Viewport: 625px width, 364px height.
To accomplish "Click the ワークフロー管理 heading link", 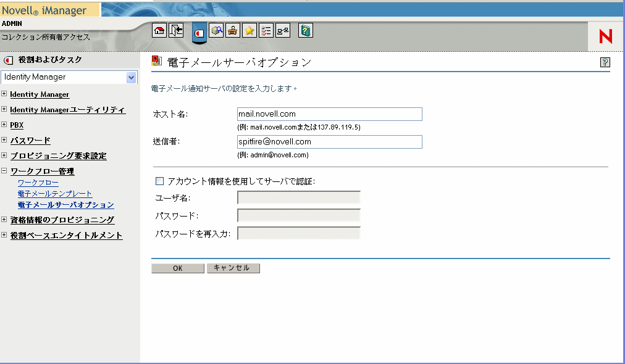I will [42, 172].
